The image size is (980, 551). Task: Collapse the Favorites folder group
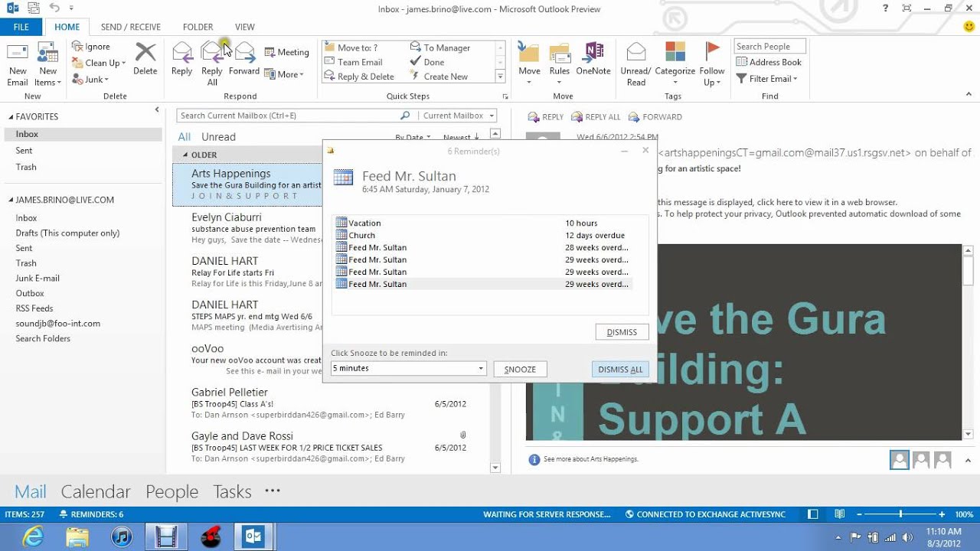tap(11, 117)
